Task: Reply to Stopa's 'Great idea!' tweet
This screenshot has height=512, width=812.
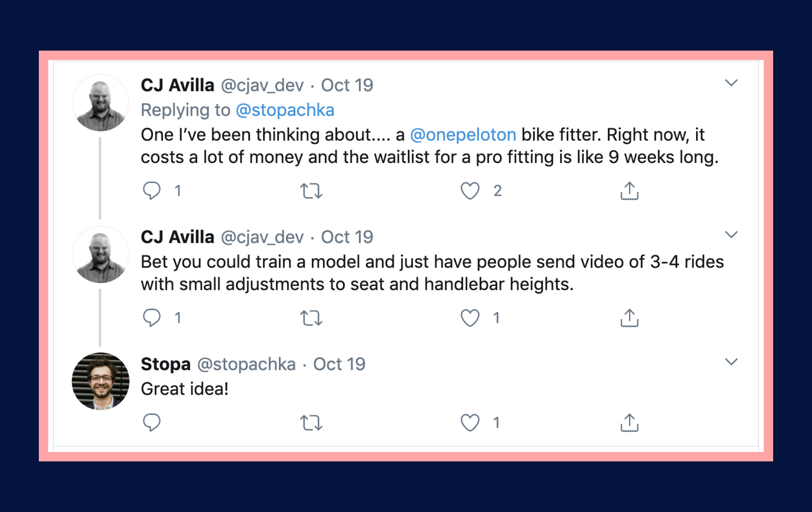Action: coord(151,422)
